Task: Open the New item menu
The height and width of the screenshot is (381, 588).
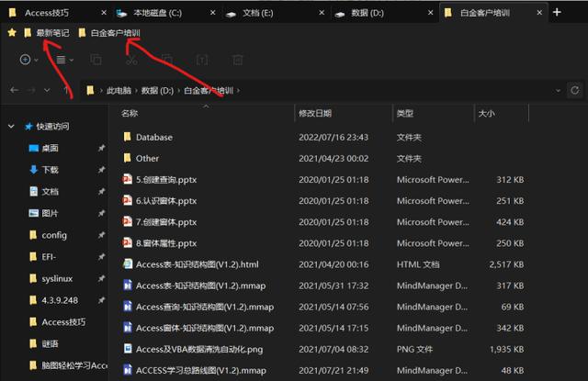Action: [28, 60]
